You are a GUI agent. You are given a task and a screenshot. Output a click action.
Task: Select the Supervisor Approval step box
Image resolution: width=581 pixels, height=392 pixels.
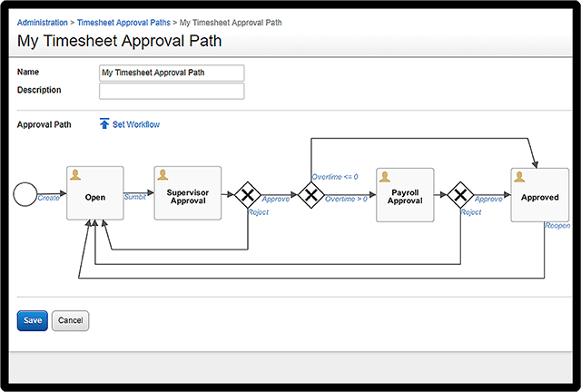click(x=188, y=193)
